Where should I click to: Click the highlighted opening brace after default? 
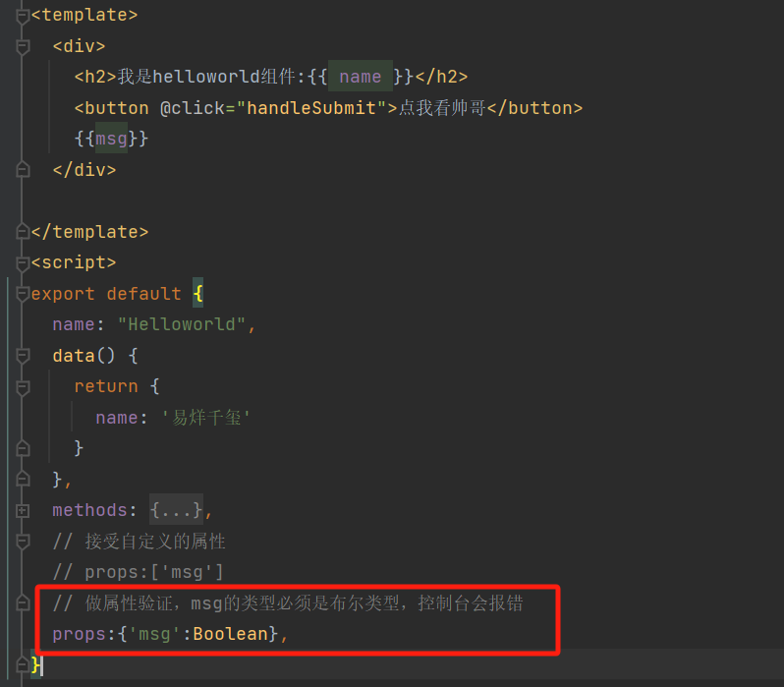pos(198,293)
